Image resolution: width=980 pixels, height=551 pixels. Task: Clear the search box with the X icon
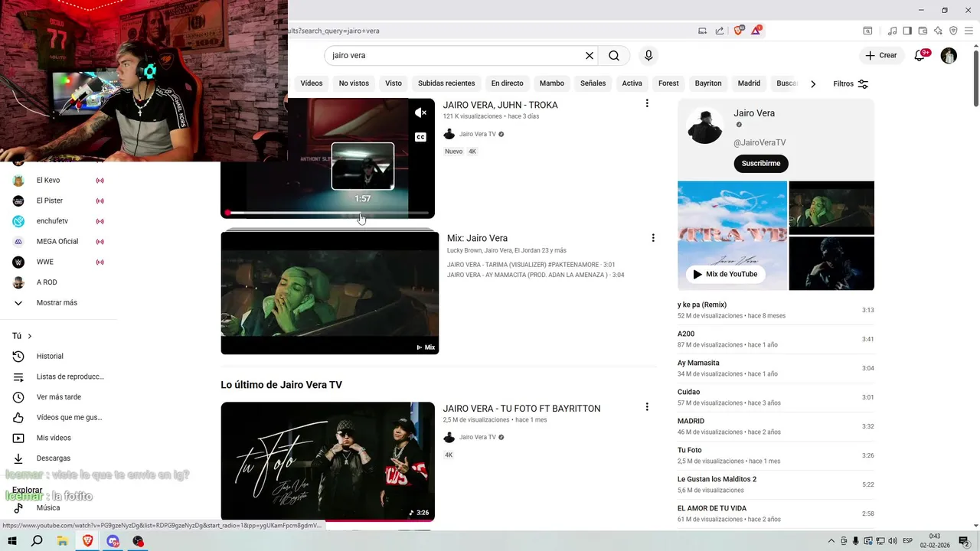pyautogui.click(x=590, y=56)
